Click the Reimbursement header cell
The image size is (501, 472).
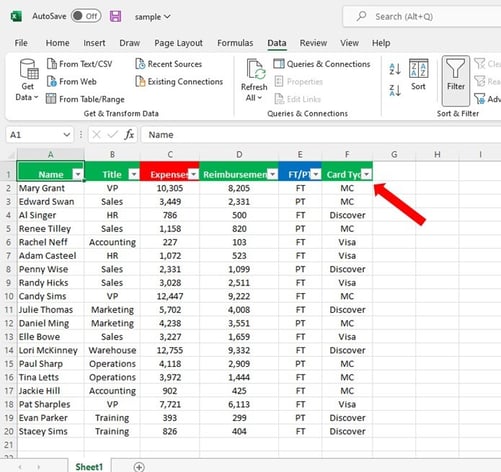(239, 171)
